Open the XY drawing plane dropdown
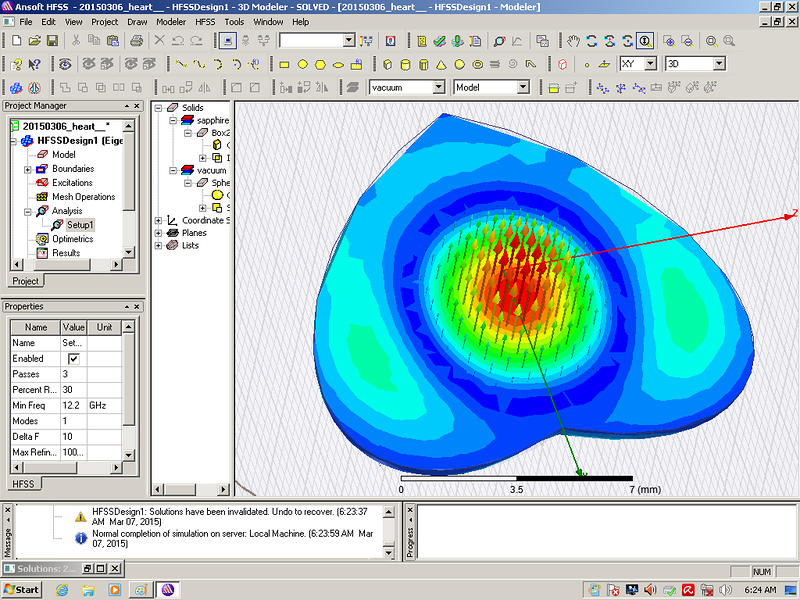 [x=650, y=64]
